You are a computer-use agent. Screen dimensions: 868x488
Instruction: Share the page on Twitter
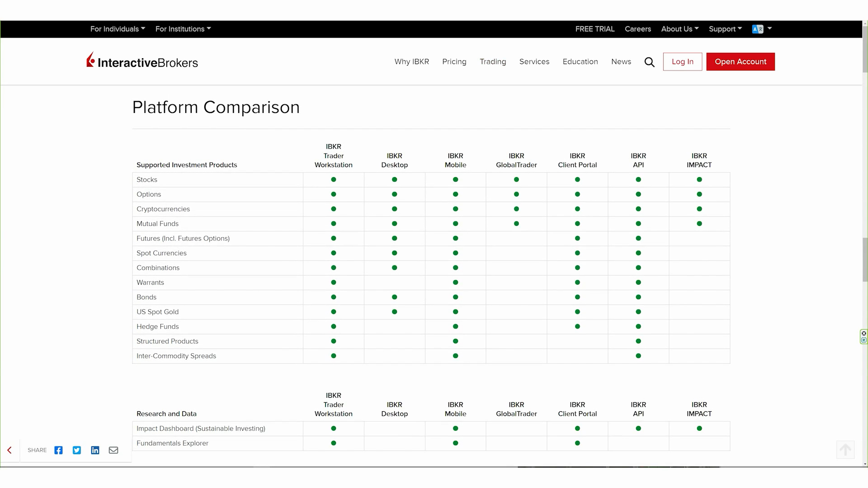77,450
